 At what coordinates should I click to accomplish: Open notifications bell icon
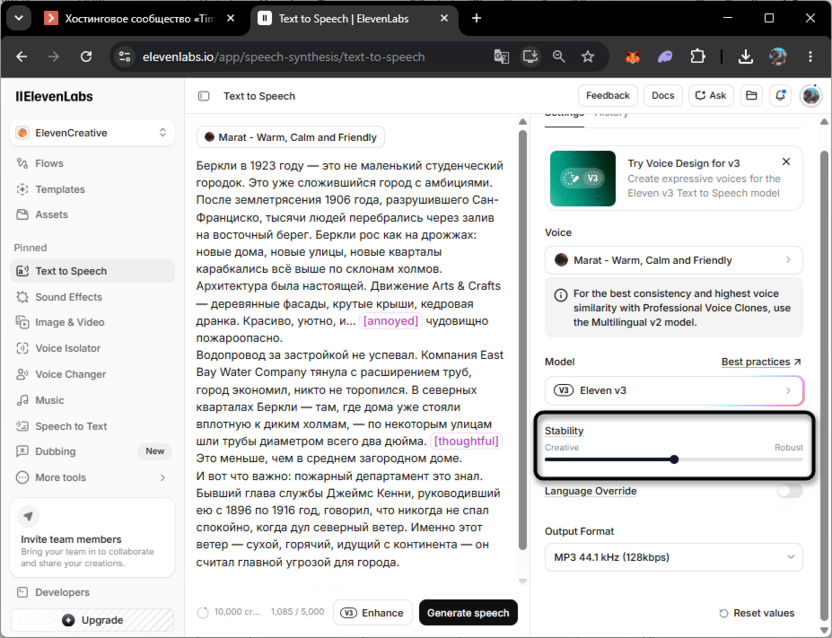click(780, 96)
